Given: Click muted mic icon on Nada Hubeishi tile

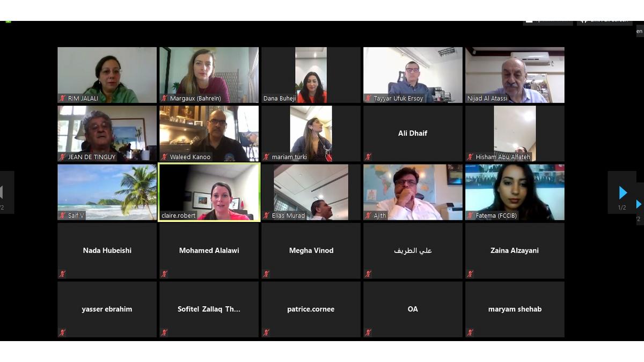Looking at the screenshot, I should [x=62, y=274].
